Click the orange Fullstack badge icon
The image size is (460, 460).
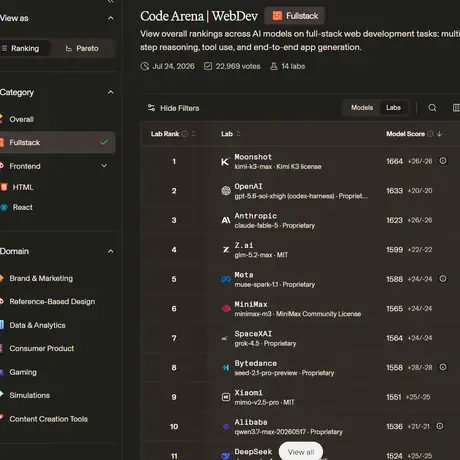(x=277, y=16)
